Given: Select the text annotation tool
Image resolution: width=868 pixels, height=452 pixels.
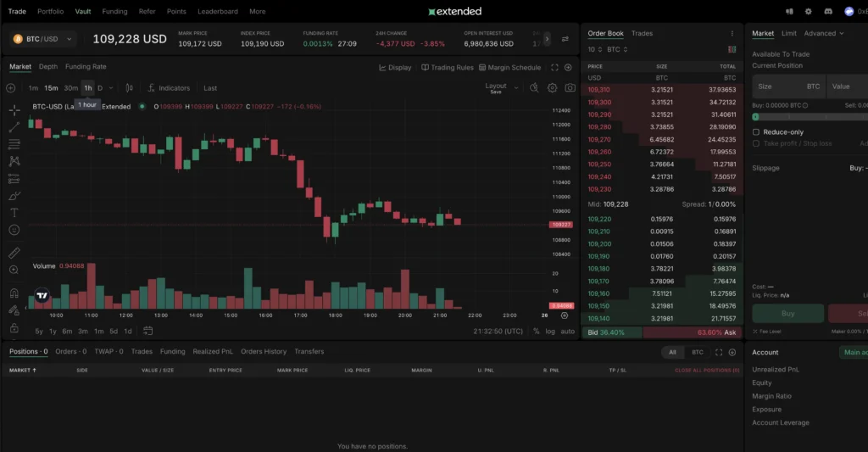Looking at the screenshot, I should pyautogui.click(x=14, y=213).
